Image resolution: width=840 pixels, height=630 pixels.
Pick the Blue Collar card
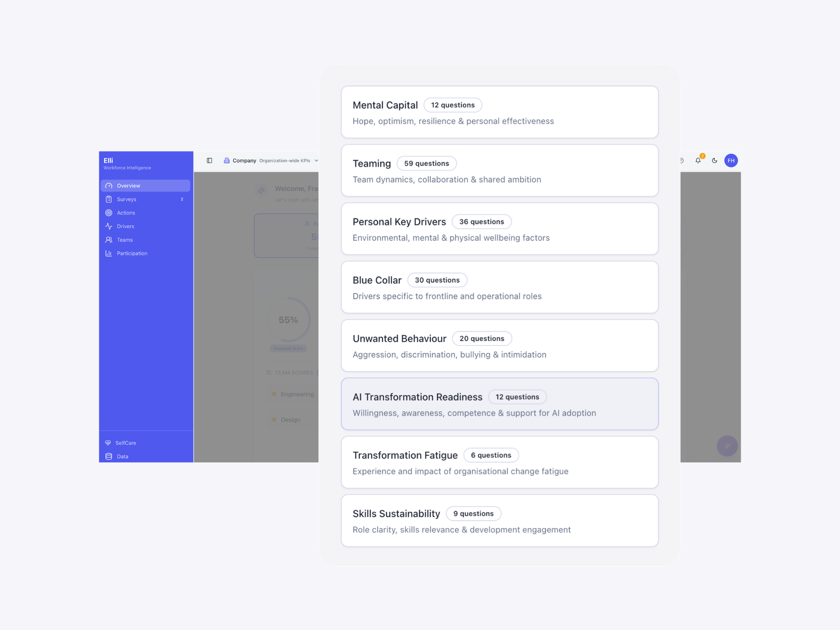500,287
